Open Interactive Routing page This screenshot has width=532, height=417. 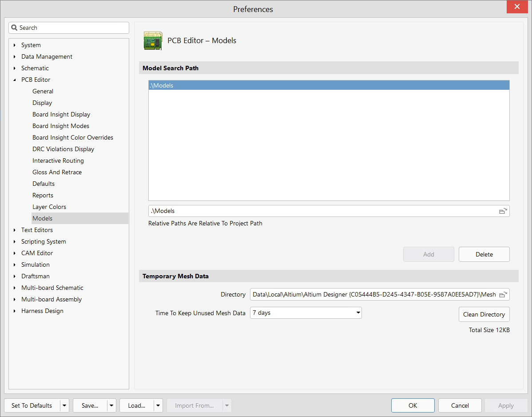(x=58, y=160)
